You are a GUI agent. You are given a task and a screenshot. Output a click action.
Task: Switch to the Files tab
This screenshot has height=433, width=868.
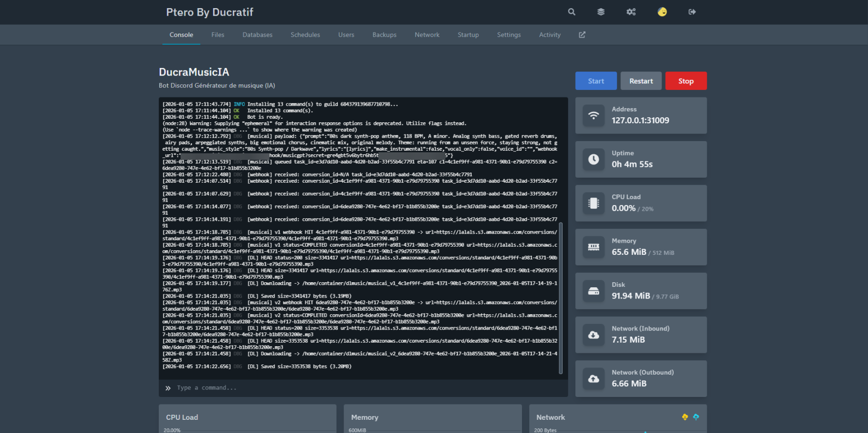click(218, 35)
